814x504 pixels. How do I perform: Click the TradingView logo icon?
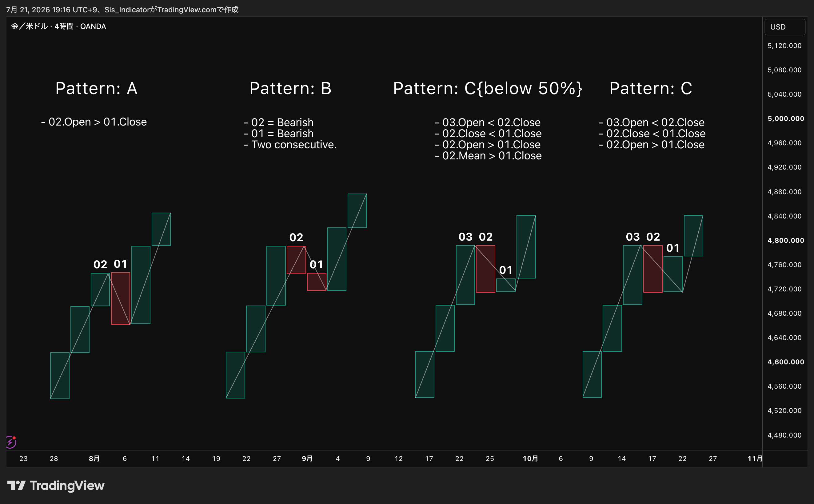coord(16,485)
